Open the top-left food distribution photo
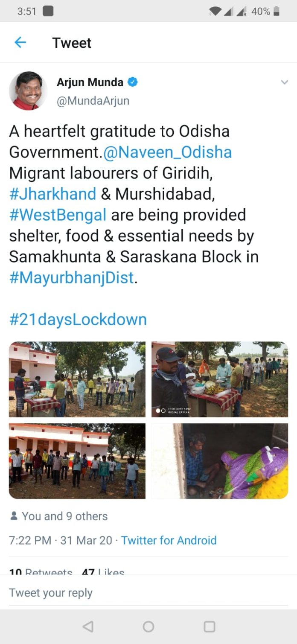 77,379
